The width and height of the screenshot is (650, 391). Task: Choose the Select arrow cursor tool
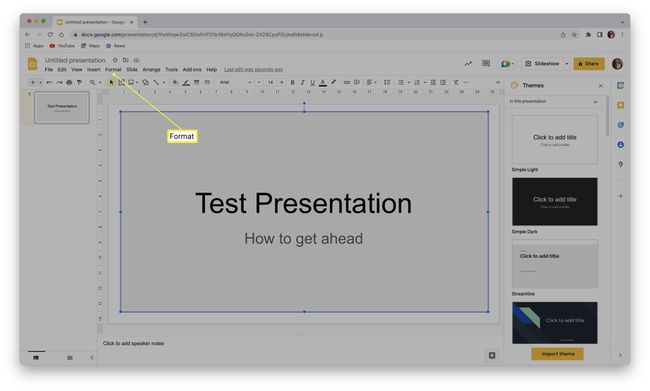[112, 83]
